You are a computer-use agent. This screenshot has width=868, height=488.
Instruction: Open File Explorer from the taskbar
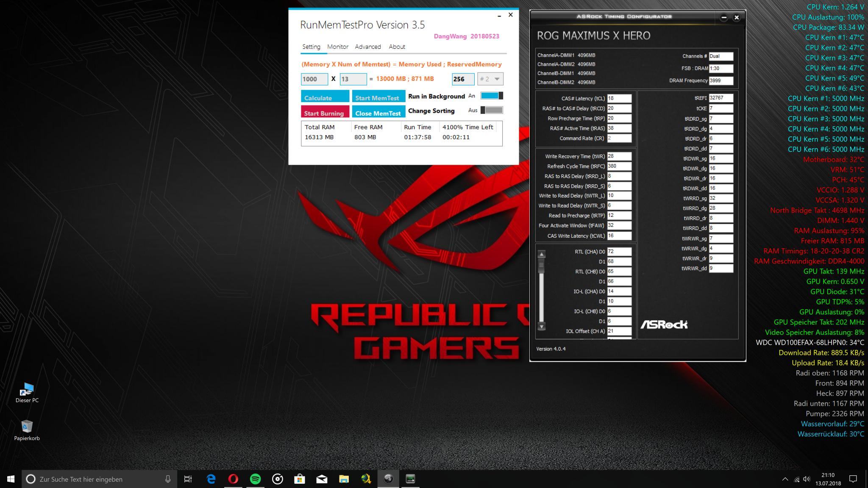344,479
